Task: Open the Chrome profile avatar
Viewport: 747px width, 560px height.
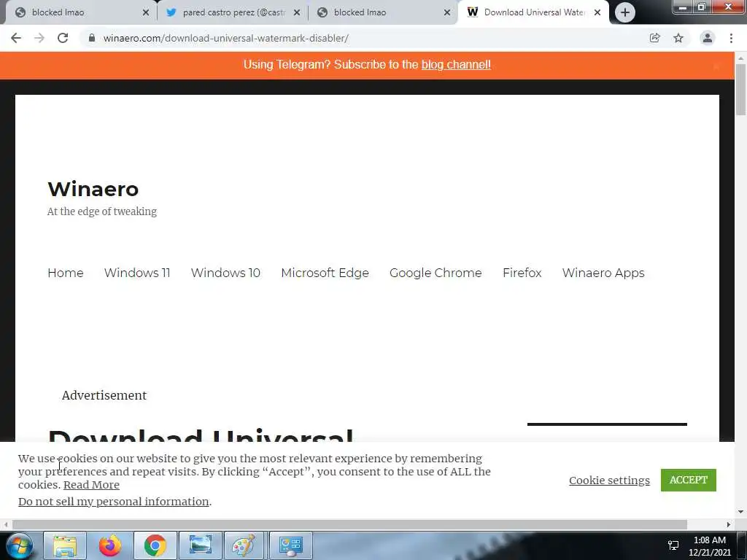Action: point(708,38)
